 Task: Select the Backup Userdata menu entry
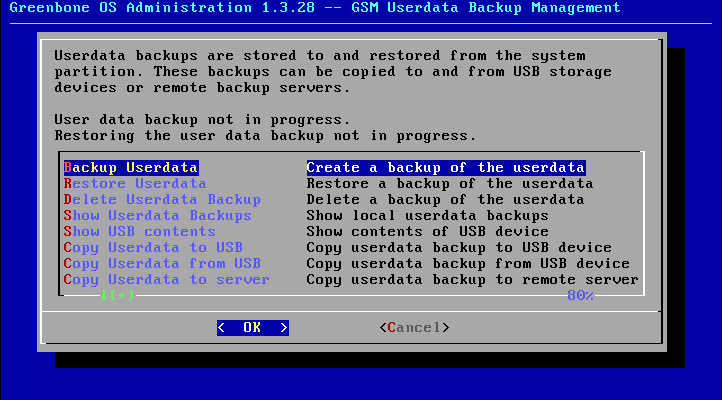(131, 168)
